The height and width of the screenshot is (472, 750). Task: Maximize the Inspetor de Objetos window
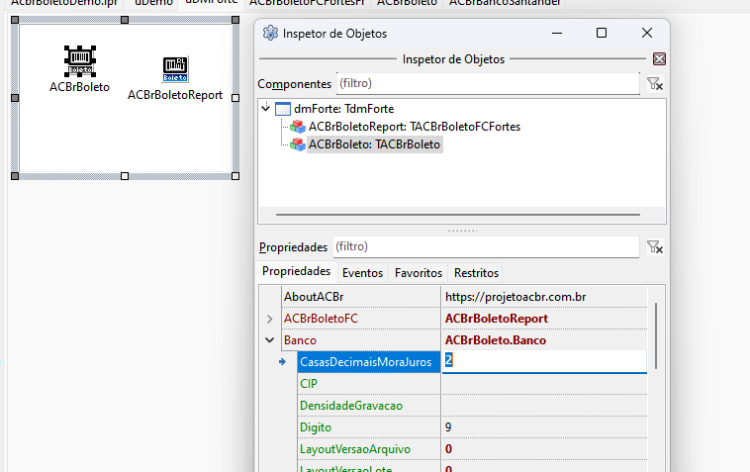602,33
